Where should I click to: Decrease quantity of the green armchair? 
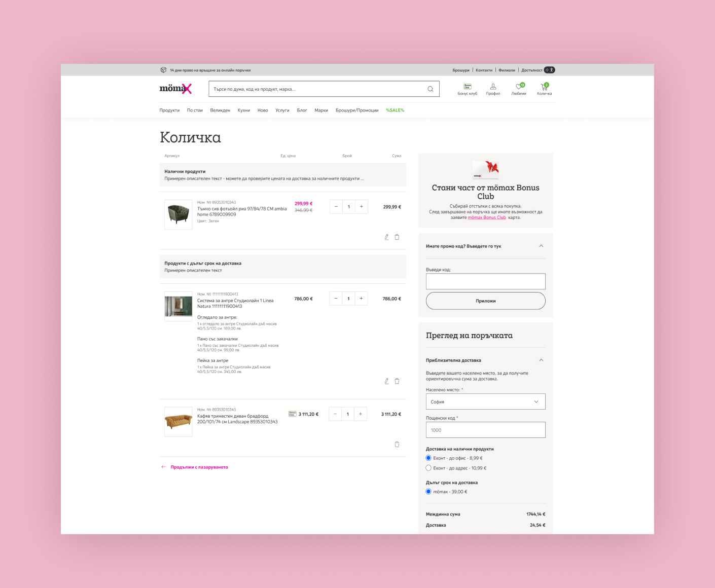(336, 207)
